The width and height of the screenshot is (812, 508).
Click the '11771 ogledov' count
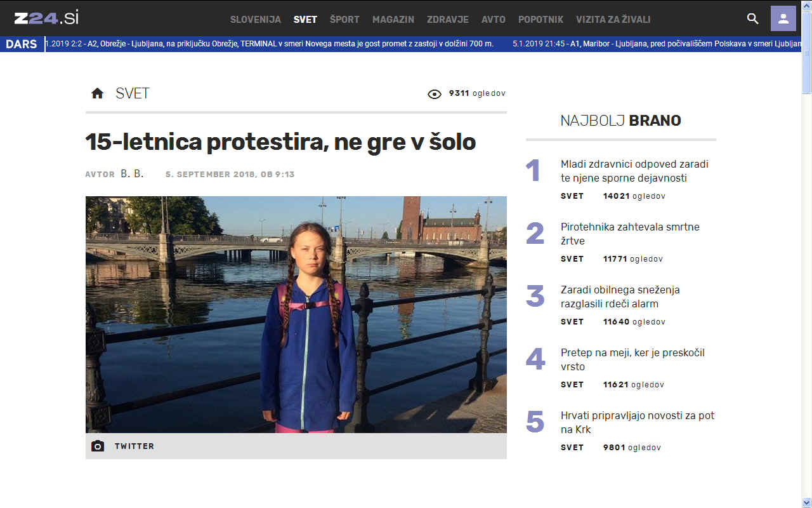(x=633, y=259)
